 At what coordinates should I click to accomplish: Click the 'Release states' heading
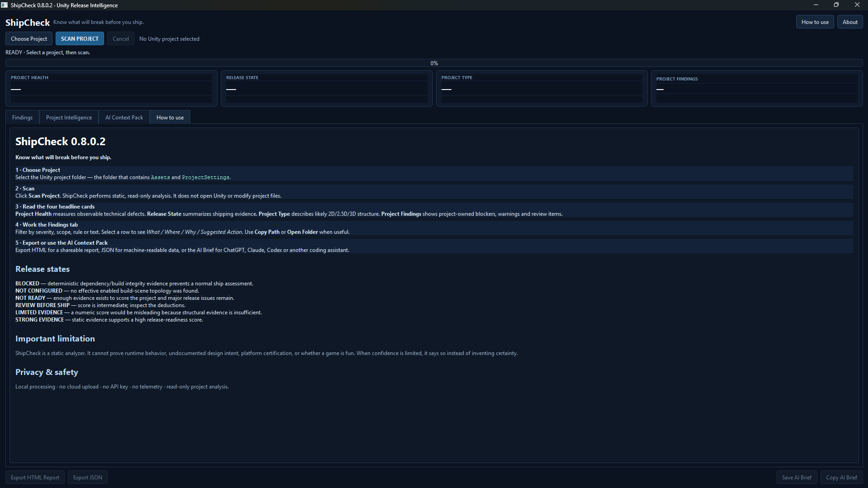coord(43,269)
